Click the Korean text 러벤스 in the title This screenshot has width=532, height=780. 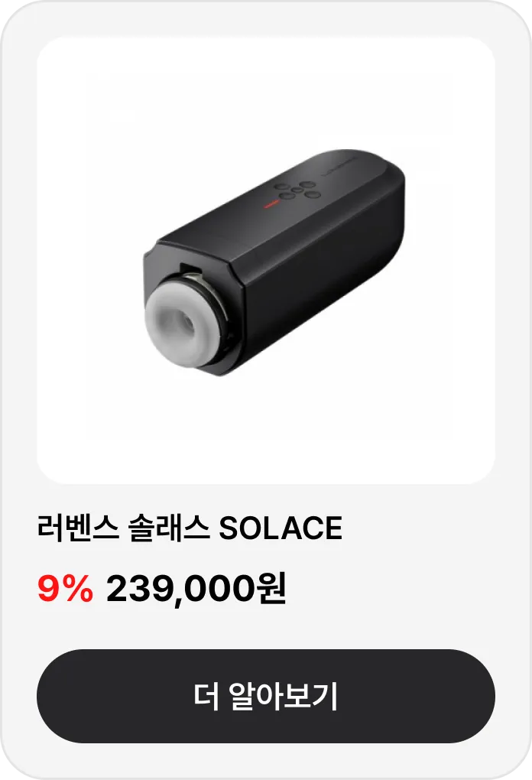[78, 528]
